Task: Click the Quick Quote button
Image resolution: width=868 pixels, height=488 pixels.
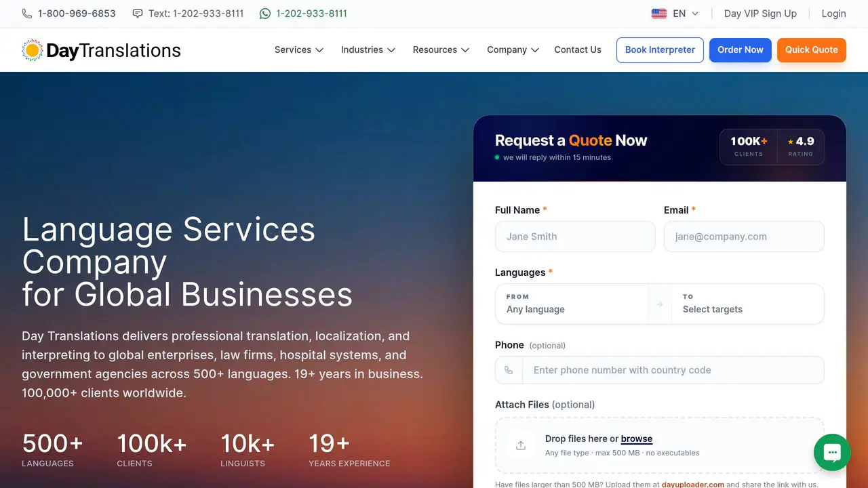Action: click(812, 49)
